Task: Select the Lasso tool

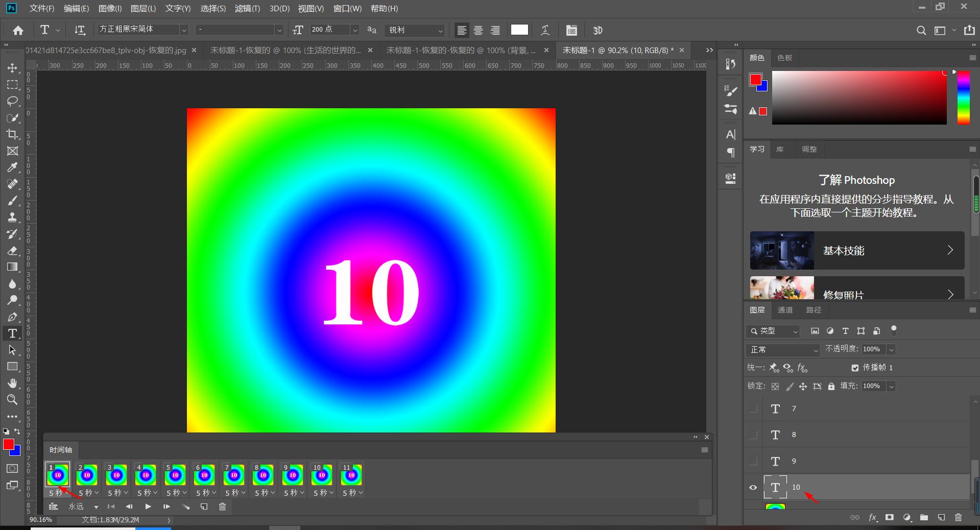Action: pyautogui.click(x=12, y=101)
